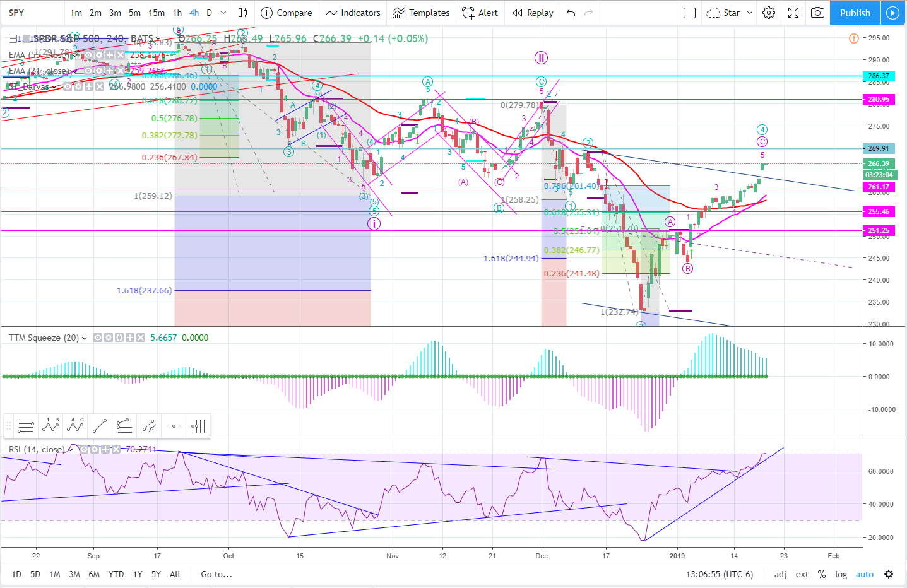The image size is (907, 588).
Task: Undo the last chart action
Action: 571,13
